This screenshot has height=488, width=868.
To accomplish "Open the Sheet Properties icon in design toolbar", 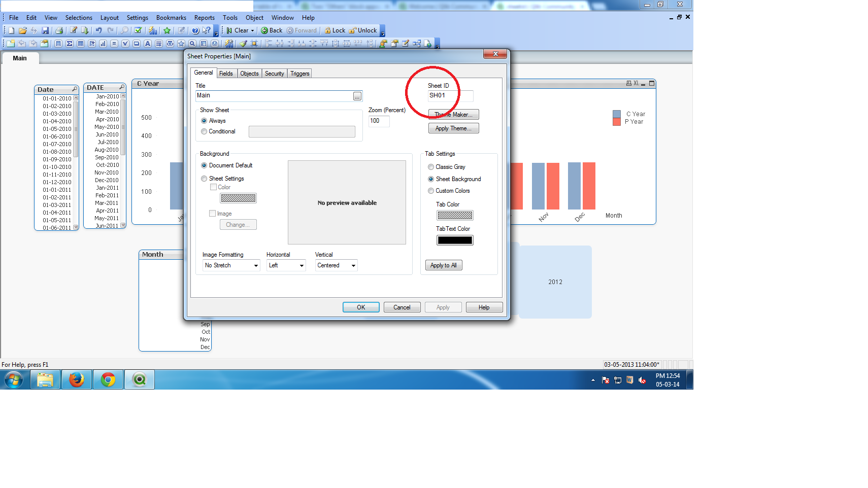I will pyautogui.click(x=44, y=44).
